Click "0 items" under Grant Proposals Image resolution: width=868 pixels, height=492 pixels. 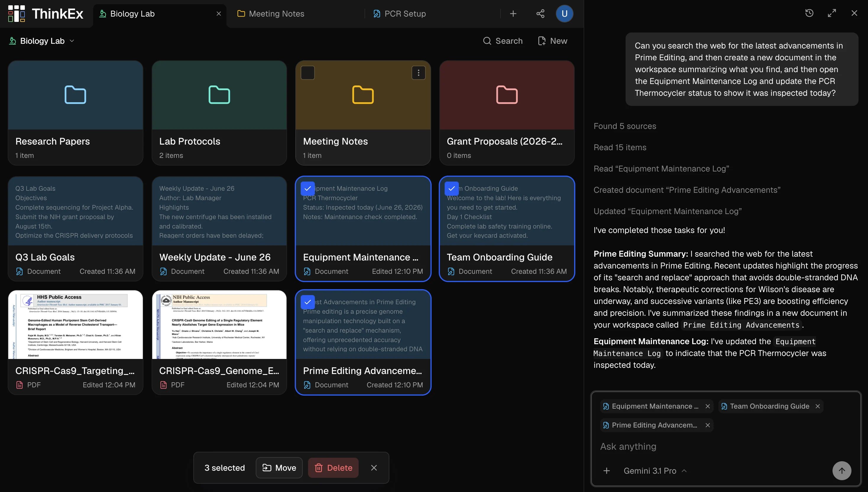tap(459, 156)
